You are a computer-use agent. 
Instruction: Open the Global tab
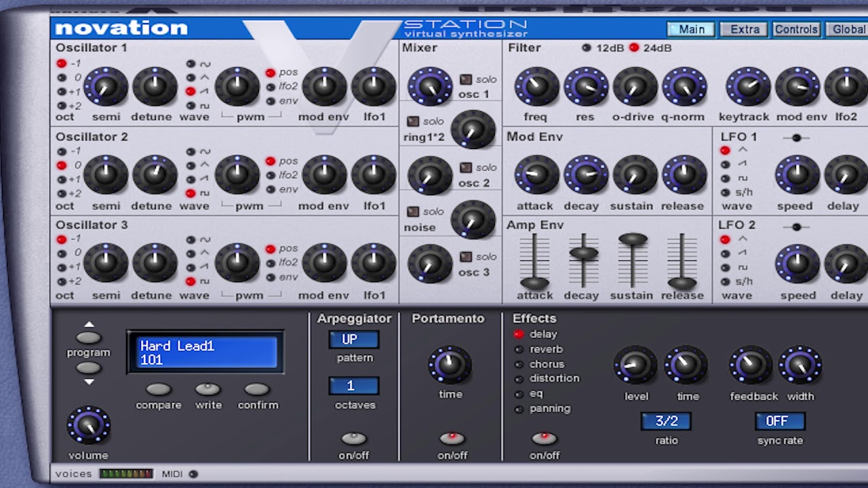click(848, 29)
